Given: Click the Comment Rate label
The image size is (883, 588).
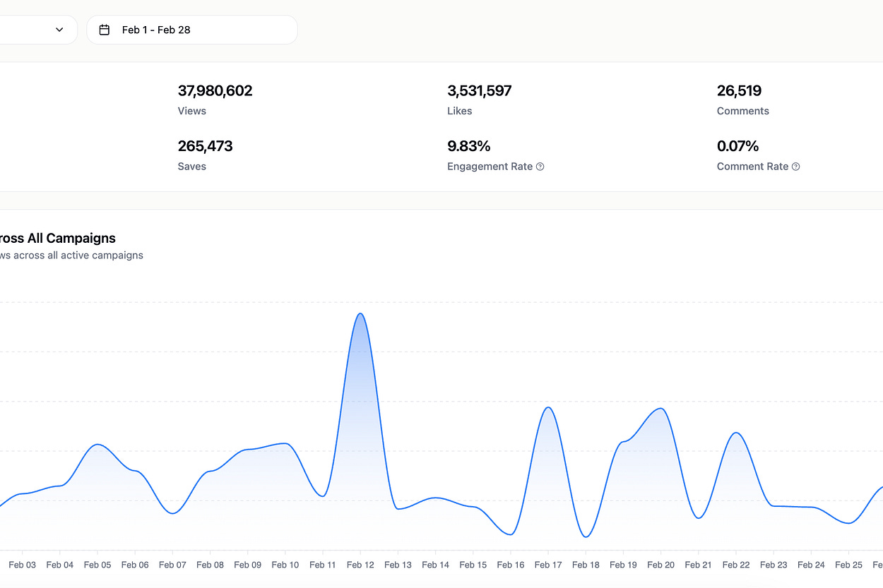Looking at the screenshot, I should pos(752,167).
